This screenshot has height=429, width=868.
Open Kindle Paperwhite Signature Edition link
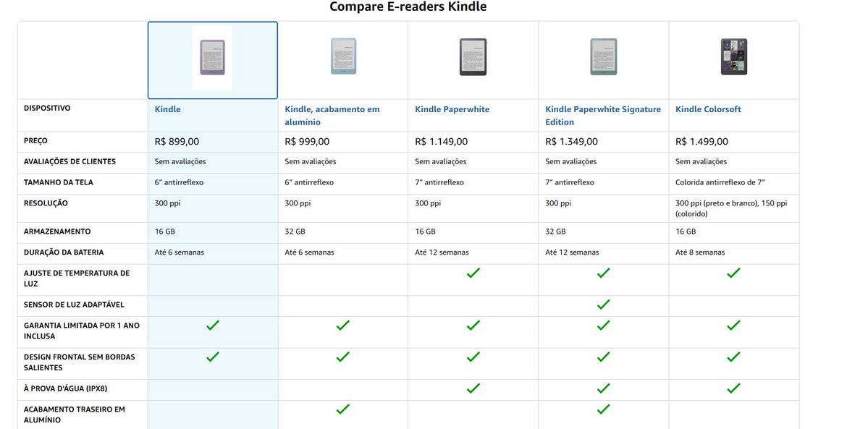(x=603, y=116)
